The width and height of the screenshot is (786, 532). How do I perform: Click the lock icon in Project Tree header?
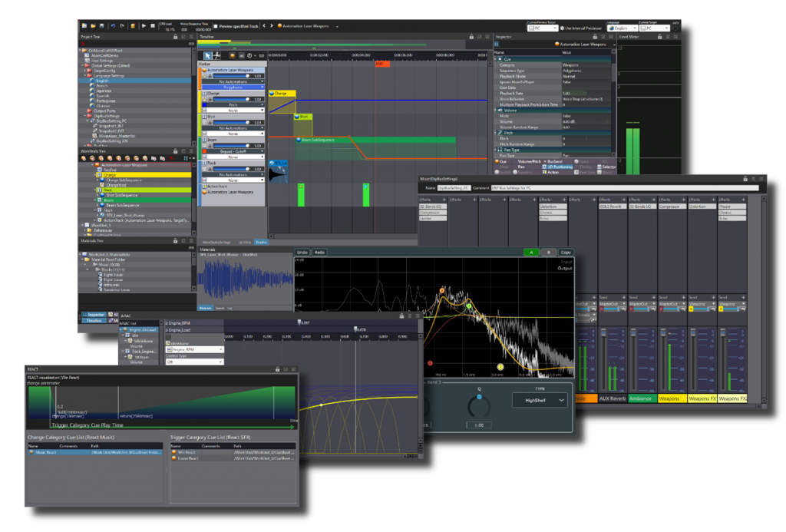[175, 36]
